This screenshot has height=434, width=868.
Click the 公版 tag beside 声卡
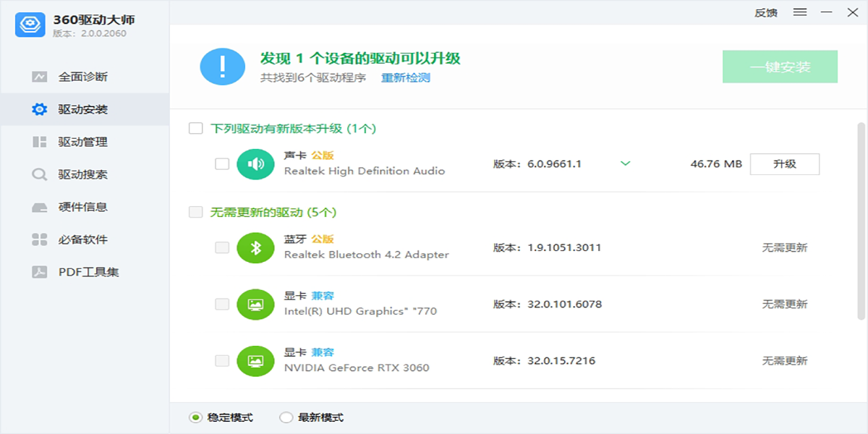(323, 156)
